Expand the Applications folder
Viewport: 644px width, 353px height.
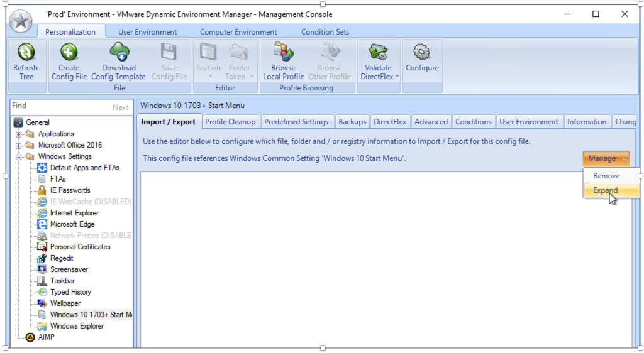[x=18, y=134]
